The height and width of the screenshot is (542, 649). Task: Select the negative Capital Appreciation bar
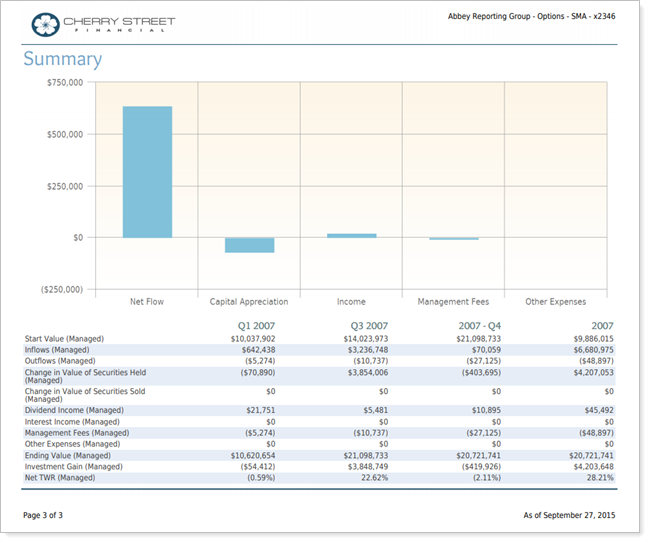[x=249, y=245]
